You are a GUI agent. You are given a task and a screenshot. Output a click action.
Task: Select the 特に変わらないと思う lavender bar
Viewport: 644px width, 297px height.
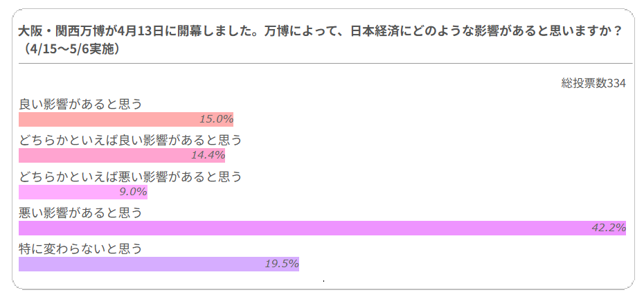point(159,264)
